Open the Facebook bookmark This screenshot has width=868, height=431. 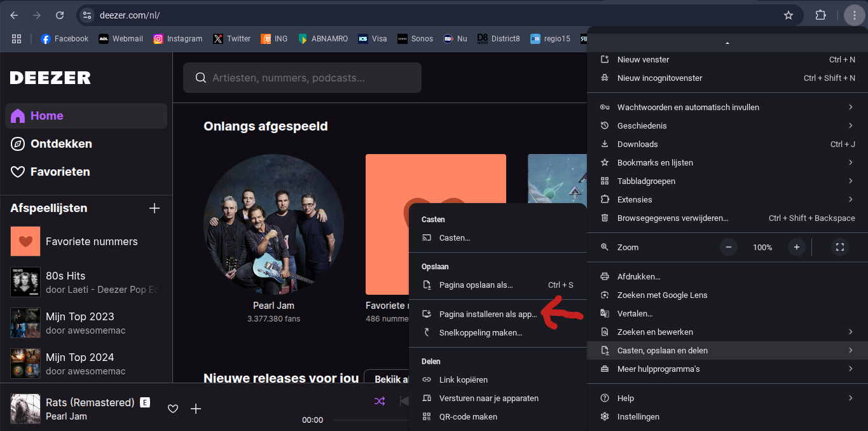[64, 39]
